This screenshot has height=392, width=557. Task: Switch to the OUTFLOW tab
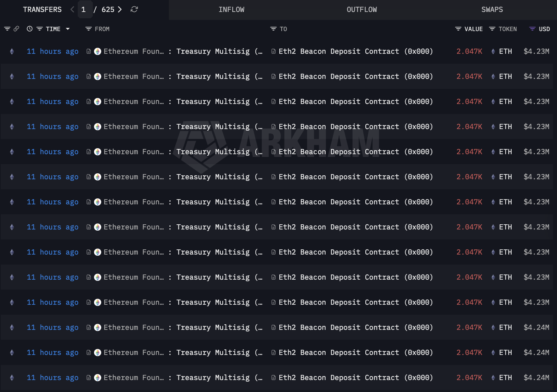pos(361,9)
